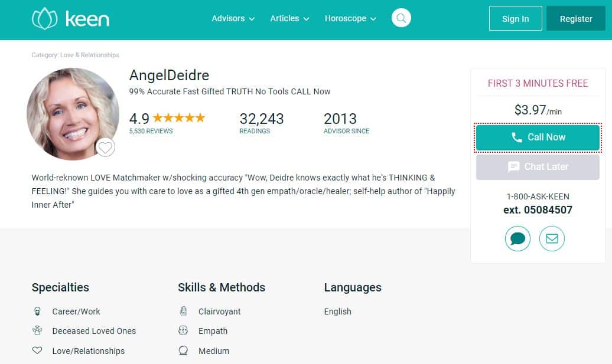Click AngelDeidre's profile photo
Image resolution: width=612 pixels, height=364 pixels.
pyautogui.click(x=73, y=114)
